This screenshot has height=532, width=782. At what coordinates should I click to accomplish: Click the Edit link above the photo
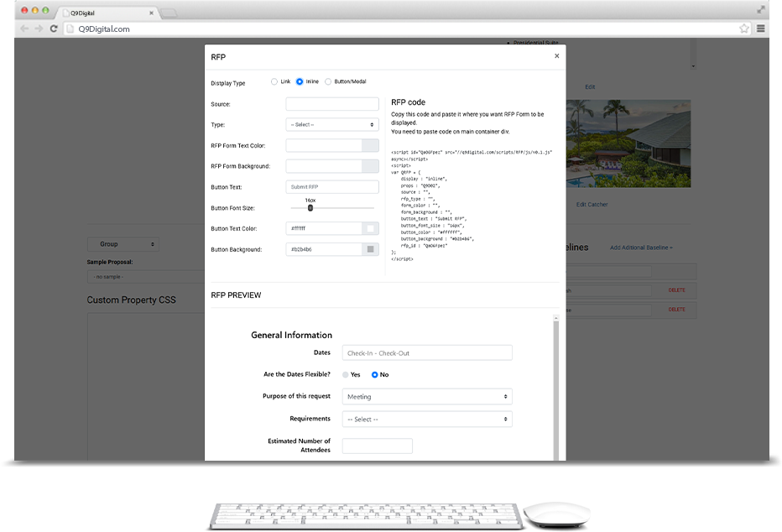tap(590, 86)
